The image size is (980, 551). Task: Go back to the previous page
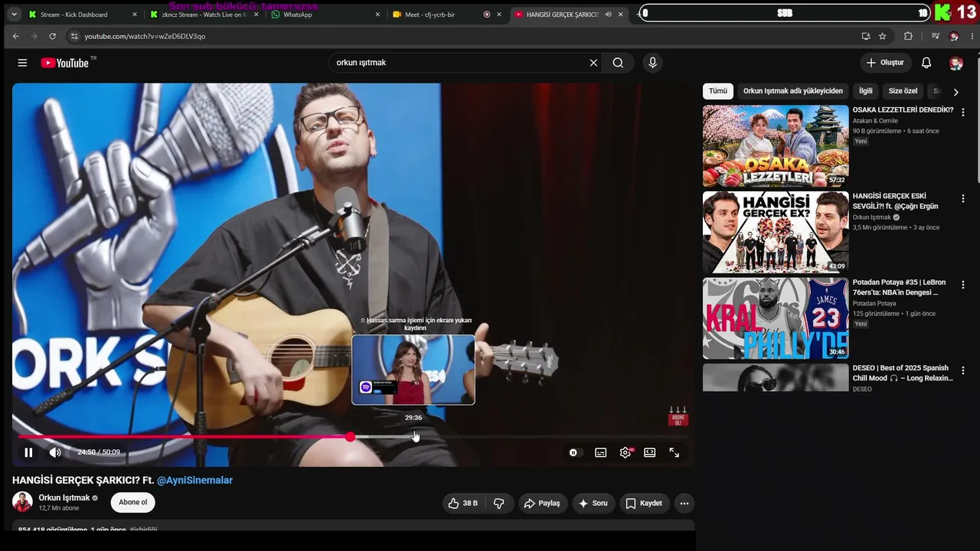pos(15,36)
